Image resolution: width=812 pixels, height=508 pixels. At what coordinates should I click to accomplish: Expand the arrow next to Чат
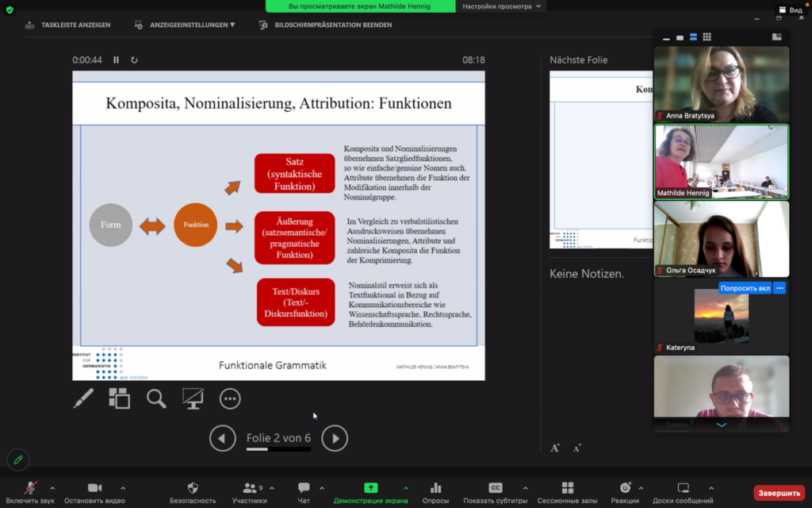[x=322, y=488]
